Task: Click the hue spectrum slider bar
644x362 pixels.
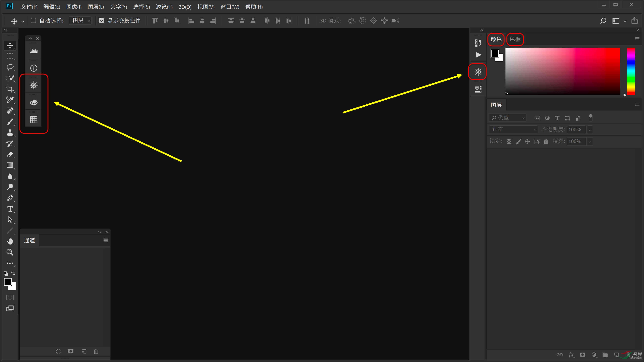Action: pos(631,71)
